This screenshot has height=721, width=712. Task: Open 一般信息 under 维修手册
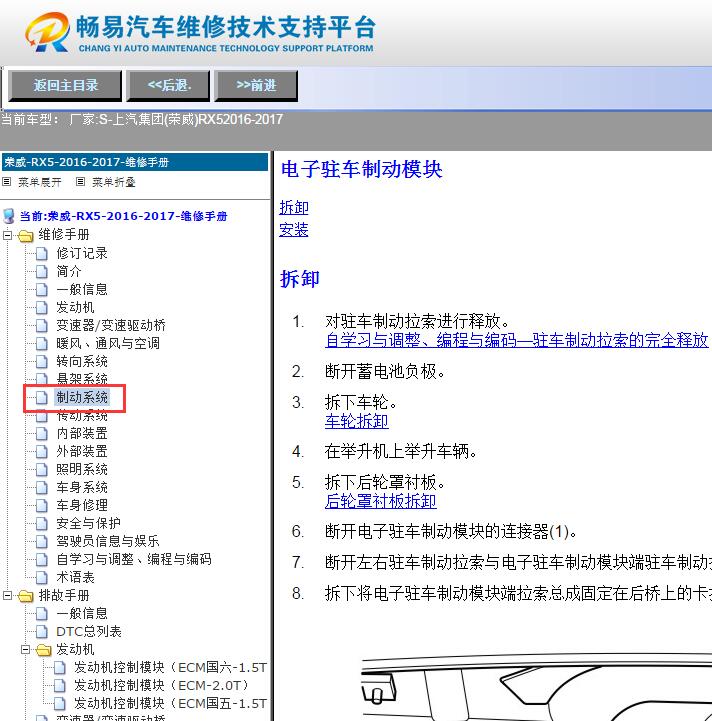pos(82,289)
